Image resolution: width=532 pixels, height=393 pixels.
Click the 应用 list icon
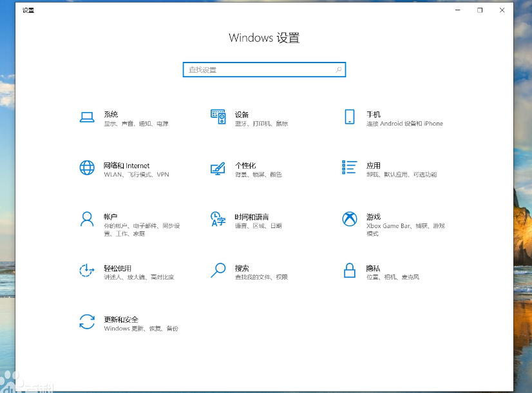350,168
